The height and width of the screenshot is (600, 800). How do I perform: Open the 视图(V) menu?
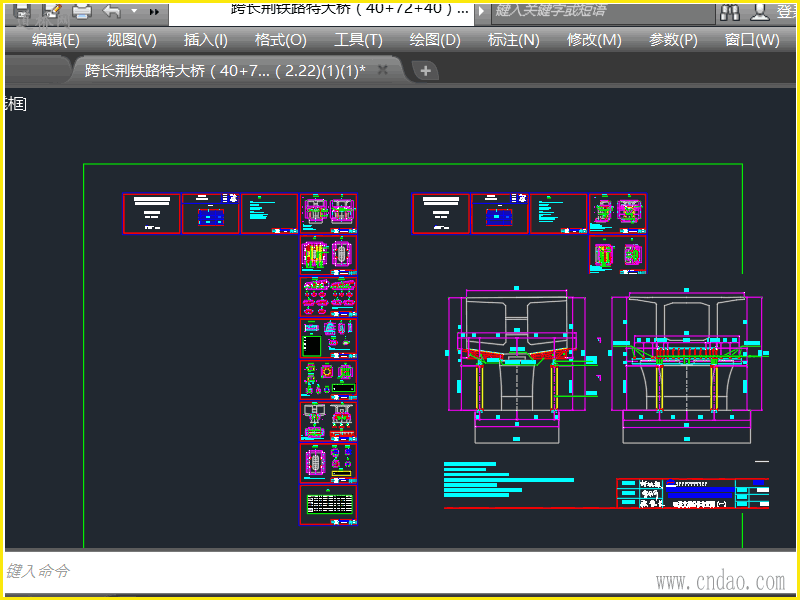[x=131, y=40]
